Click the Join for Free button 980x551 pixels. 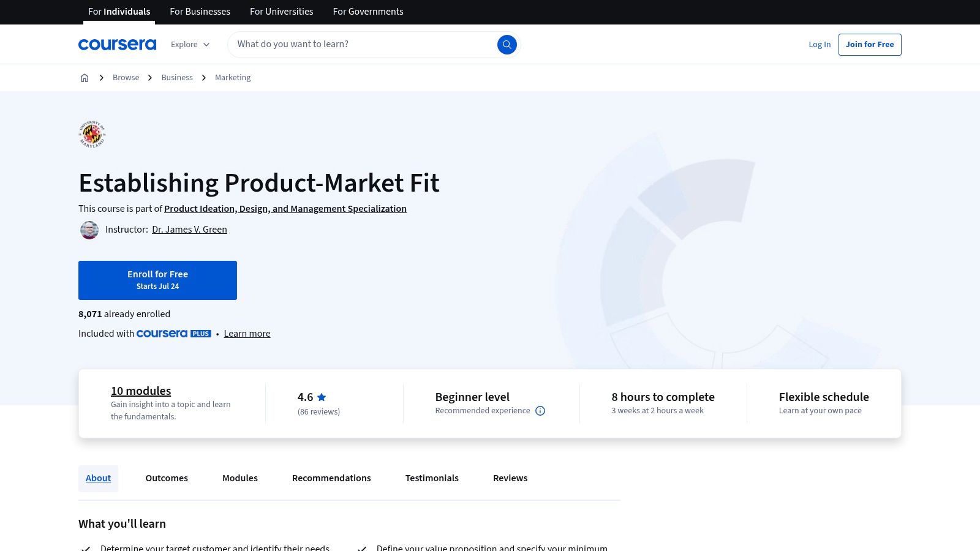click(870, 45)
